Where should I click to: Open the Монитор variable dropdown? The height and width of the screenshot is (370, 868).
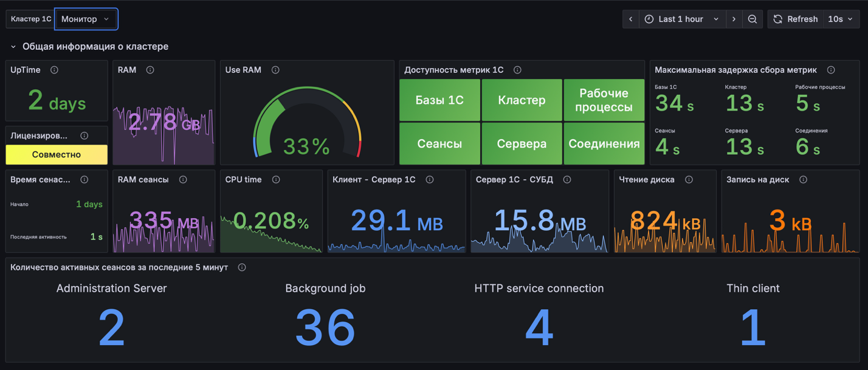86,19
